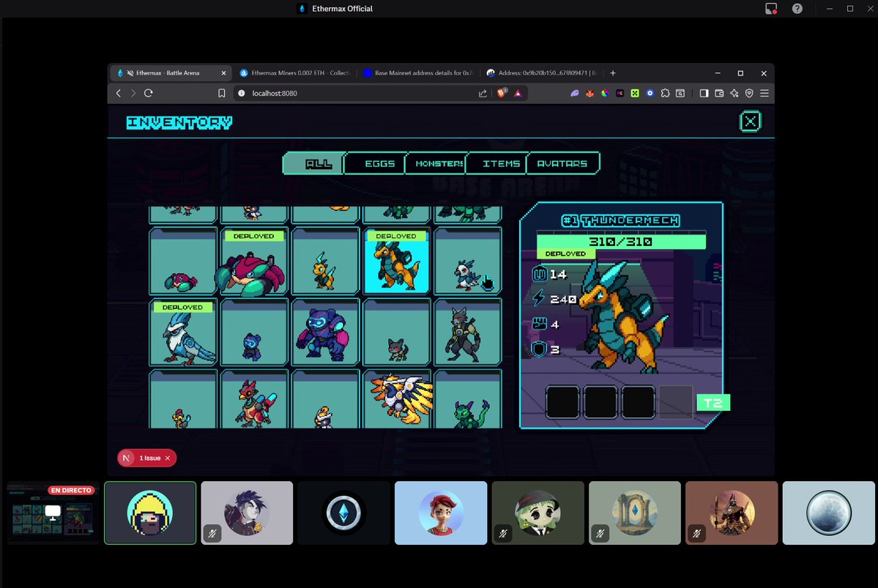
Task: Select the tall gray wolf monster
Action: pos(467,332)
